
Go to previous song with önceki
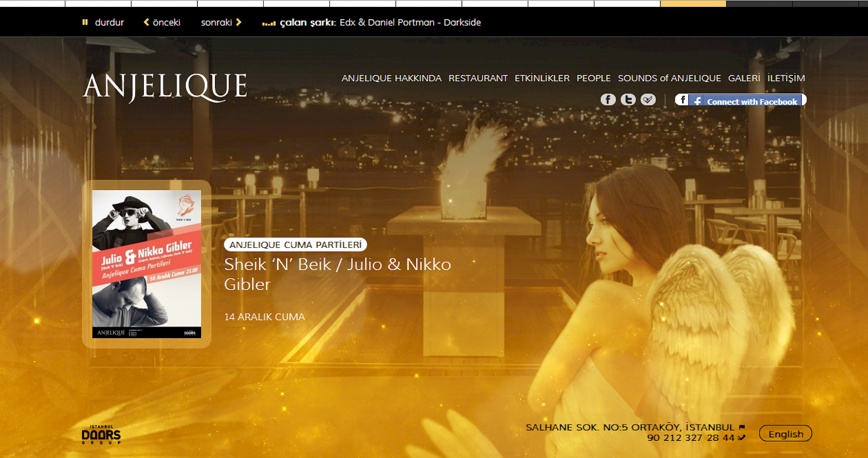tap(162, 23)
